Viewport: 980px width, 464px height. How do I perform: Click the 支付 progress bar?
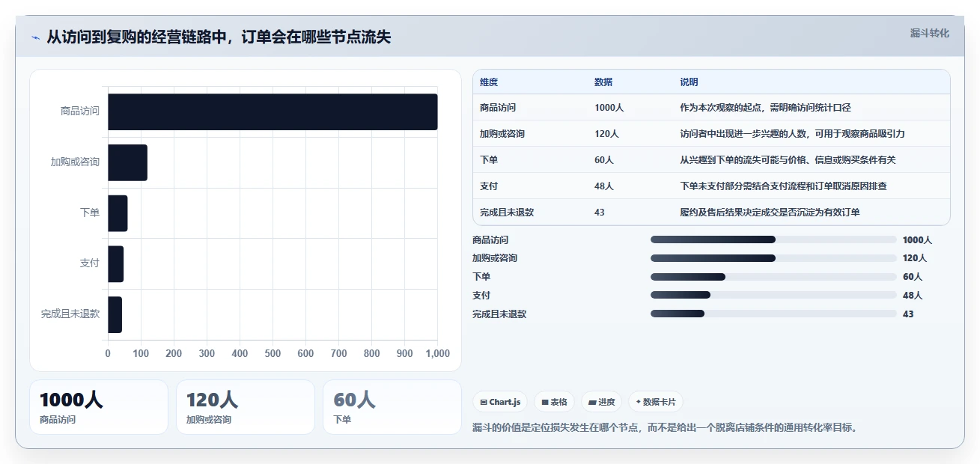click(x=773, y=296)
